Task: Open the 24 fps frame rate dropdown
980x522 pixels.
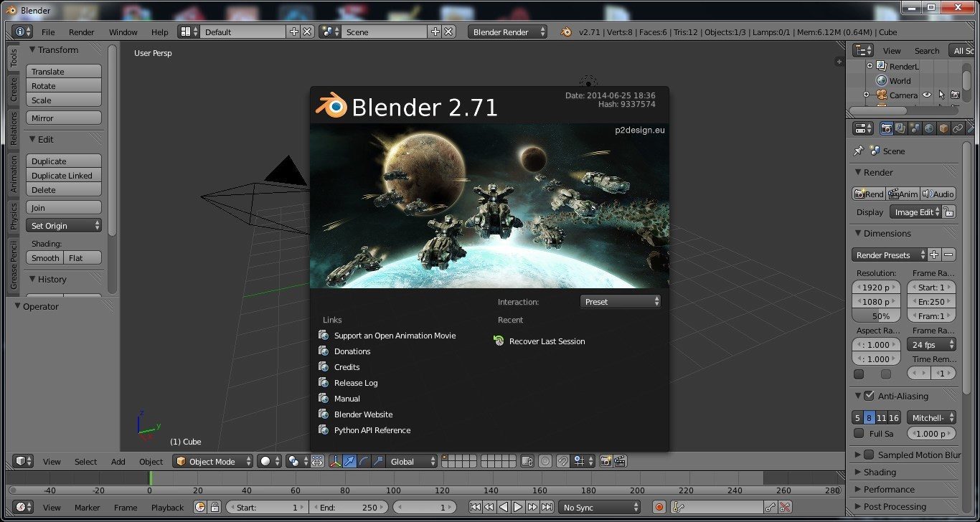Action: [x=931, y=345]
